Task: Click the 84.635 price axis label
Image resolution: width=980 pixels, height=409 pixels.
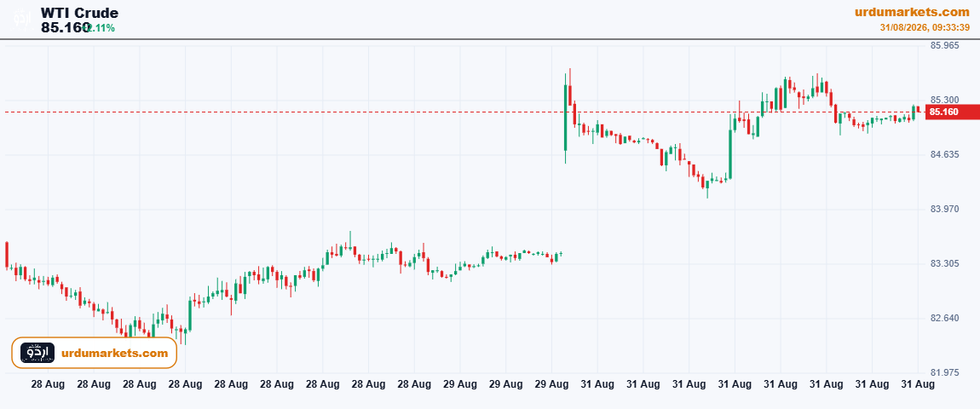Action: coord(944,154)
